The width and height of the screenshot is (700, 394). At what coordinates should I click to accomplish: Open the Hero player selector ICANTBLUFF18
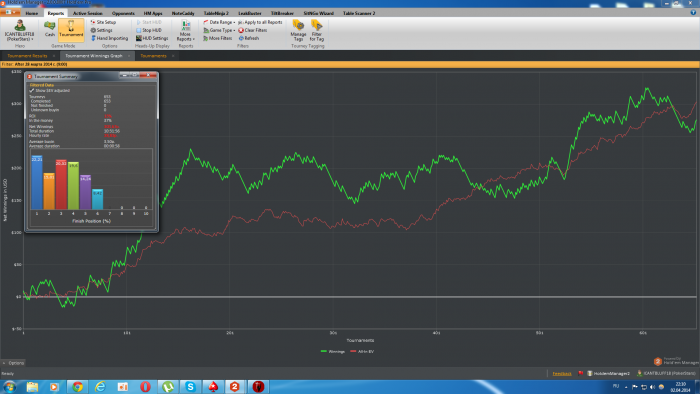tap(19, 31)
